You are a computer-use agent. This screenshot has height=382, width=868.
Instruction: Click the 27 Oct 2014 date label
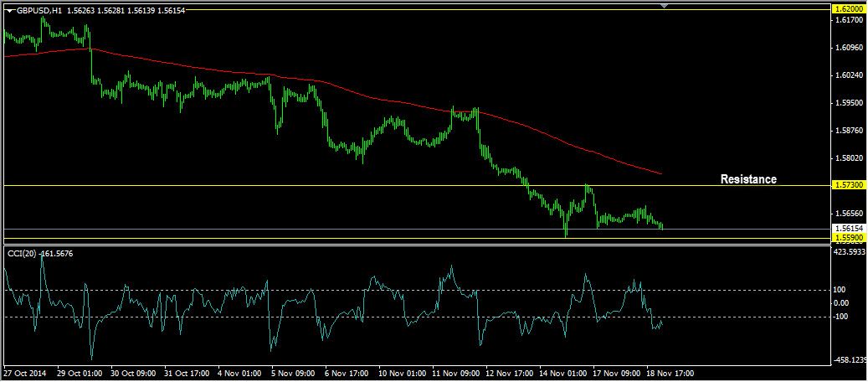click(x=25, y=373)
